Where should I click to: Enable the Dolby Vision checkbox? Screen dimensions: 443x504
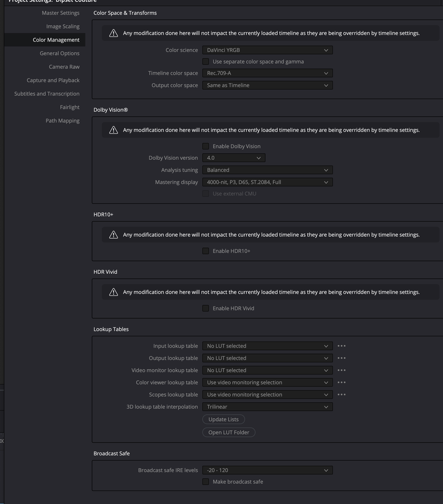(205, 146)
